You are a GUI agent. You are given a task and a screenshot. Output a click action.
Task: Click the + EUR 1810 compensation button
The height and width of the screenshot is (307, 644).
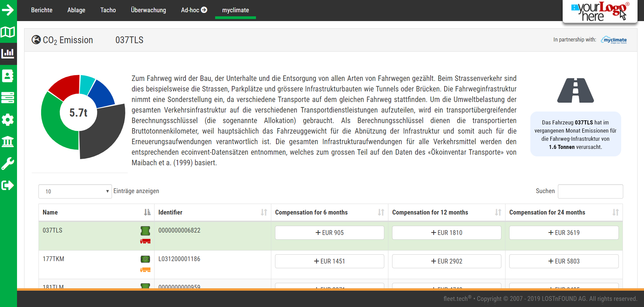coord(447,233)
